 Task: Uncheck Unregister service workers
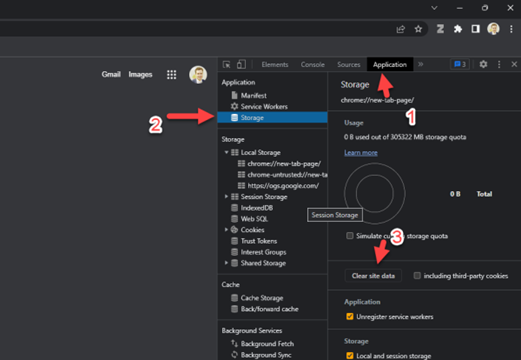click(350, 316)
